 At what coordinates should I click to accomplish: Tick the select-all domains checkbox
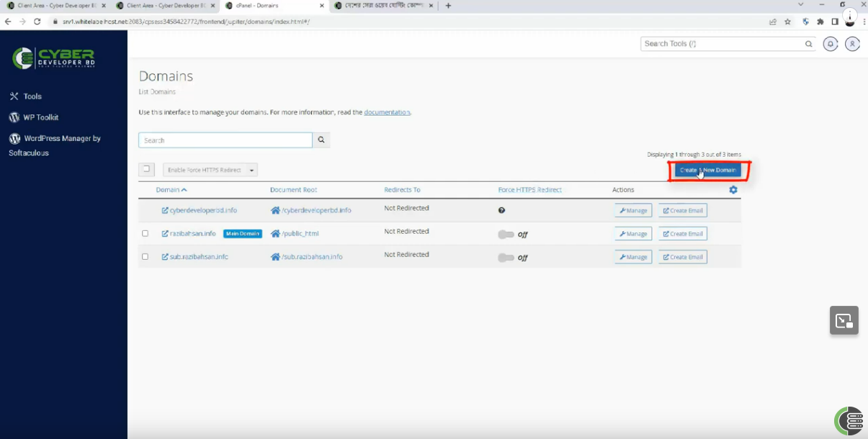click(x=146, y=169)
